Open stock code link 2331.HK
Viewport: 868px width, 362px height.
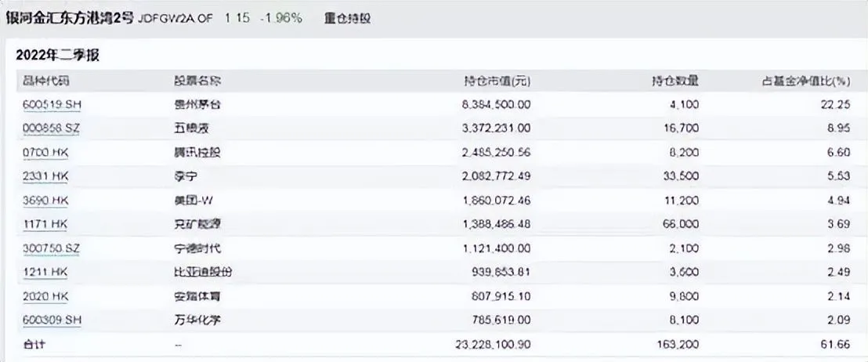pyautogui.click(x=45, y=176)
